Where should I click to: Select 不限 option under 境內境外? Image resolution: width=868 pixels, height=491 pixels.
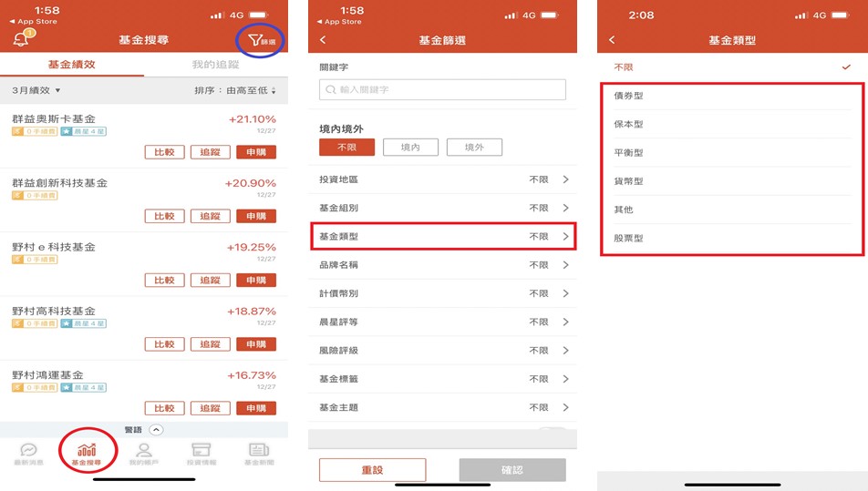pyautogui.click(x=346, y=148)
